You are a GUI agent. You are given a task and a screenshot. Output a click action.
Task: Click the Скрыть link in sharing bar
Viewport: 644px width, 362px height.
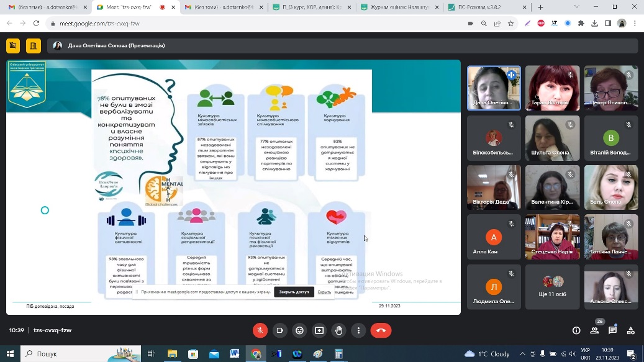tap(324, 292)
